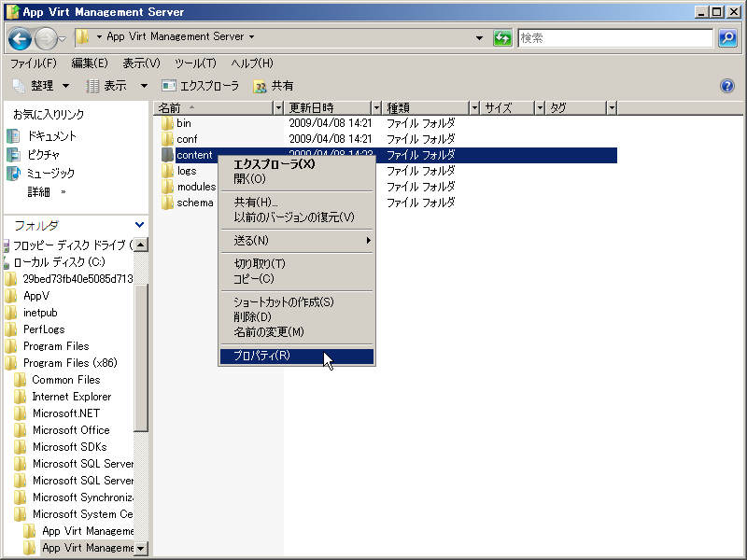Choose 名前の変更(M) from context menu
Image resolution: width=747 pixels, height=560 pixels.
point(297,332)
